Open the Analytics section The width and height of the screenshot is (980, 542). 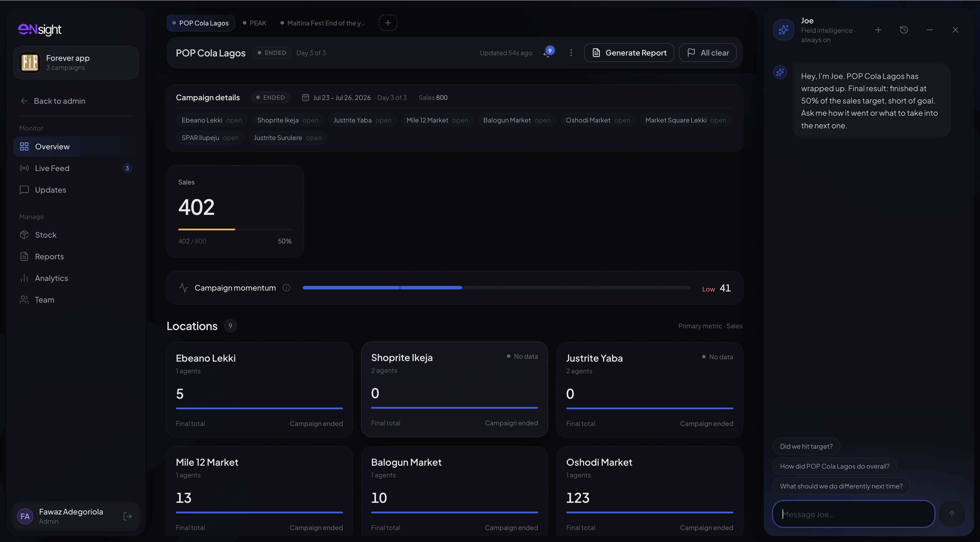click(x=76, y=278)
